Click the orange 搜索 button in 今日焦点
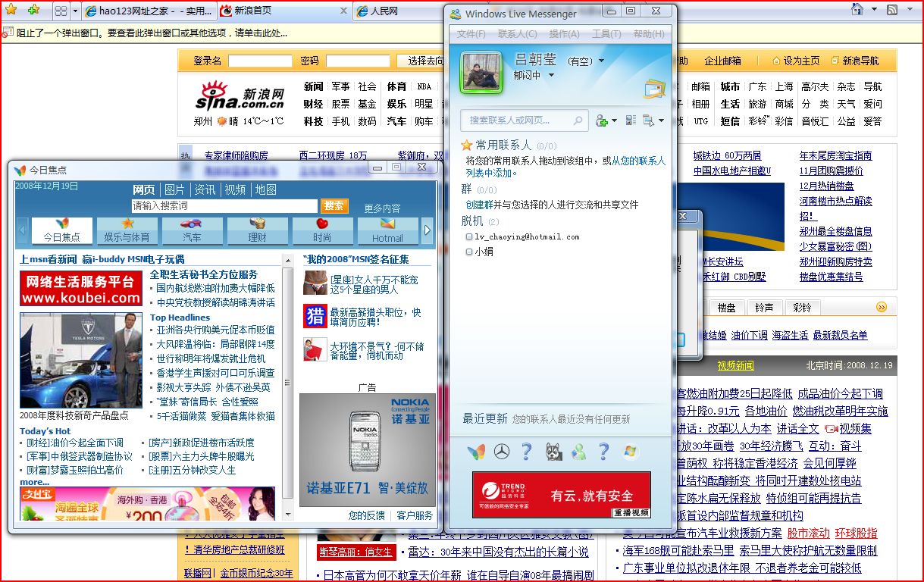 click(334, 205)
